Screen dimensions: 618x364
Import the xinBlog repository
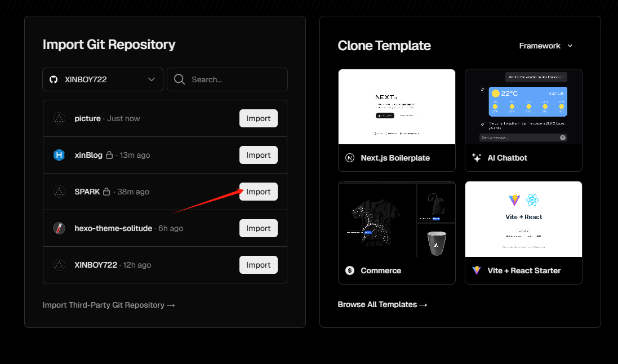click(259, 155)
